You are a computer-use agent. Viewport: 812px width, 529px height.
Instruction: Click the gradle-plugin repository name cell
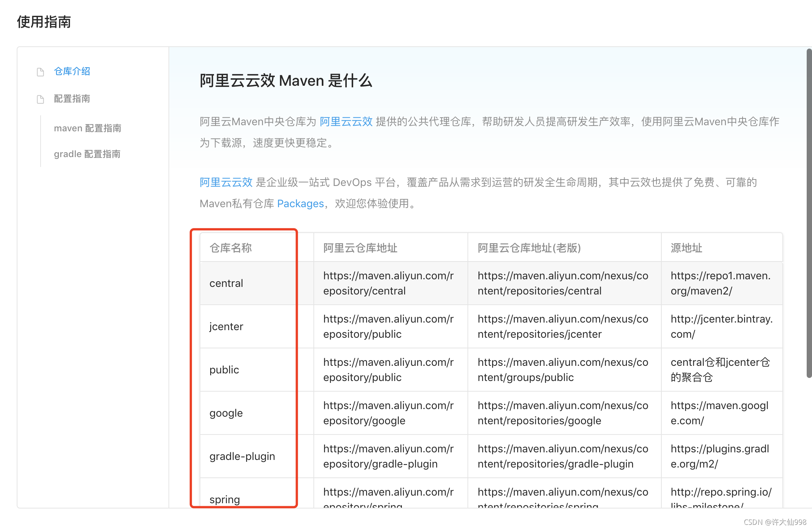[x=242, y=457]
